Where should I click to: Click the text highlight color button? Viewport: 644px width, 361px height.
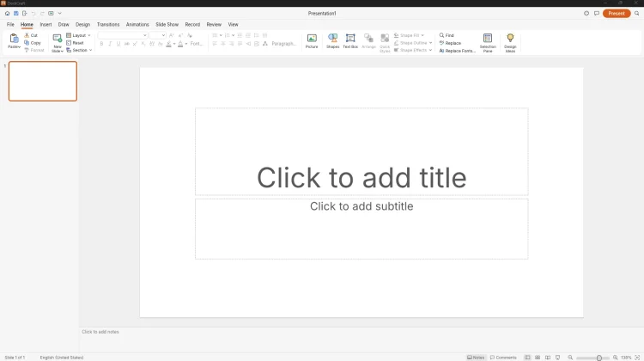(168, 44)
